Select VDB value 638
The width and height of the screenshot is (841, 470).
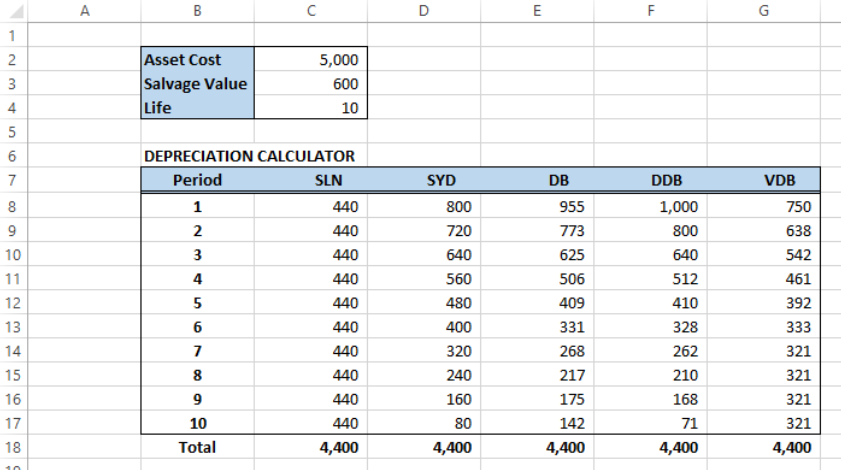coord(764,231)
